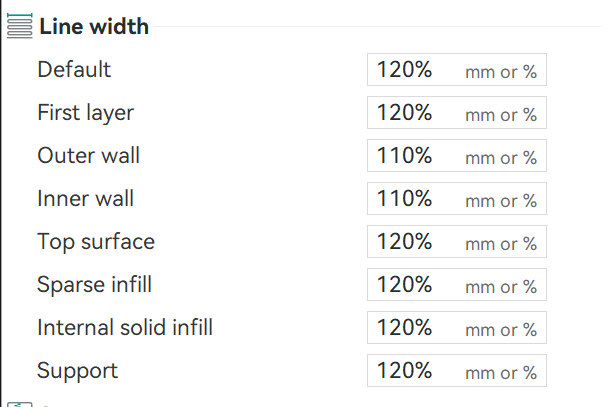Click the Support setting label
This screenshot has height=407, width=606.
[77, 371]
